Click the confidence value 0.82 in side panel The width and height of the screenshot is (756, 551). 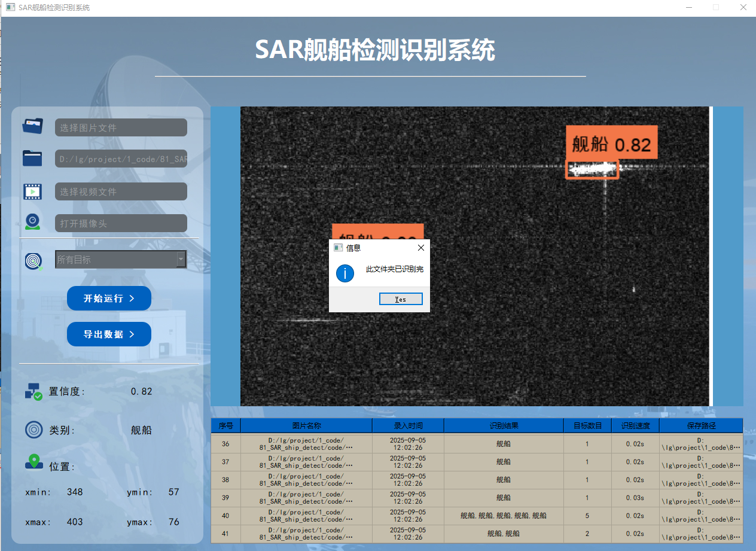[x=141, y=391]
